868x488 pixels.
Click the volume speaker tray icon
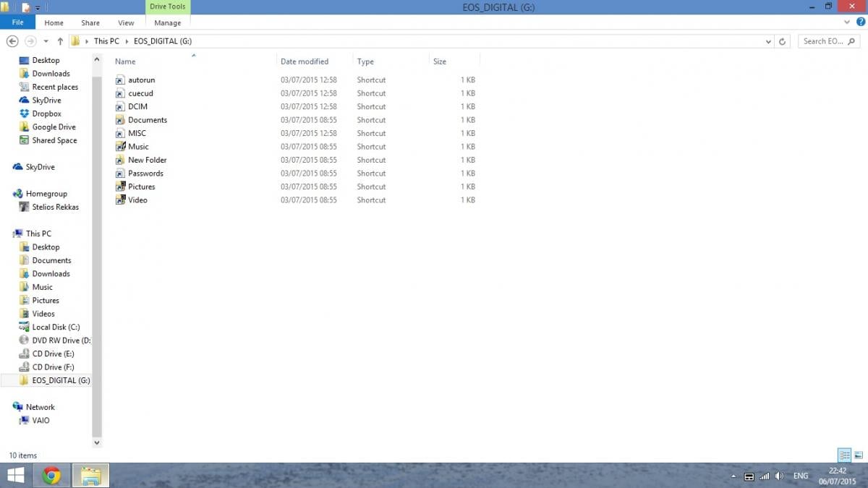click(x=779, y=476)
